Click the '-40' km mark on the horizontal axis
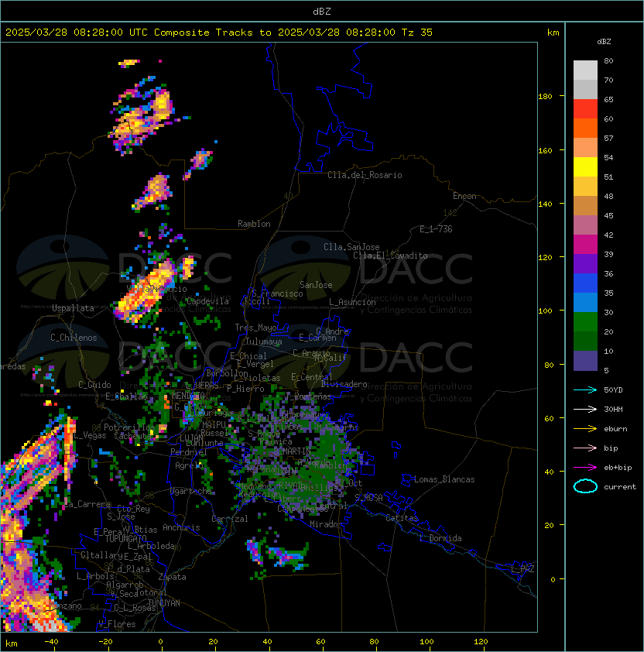The height and width of the screenshot is (652, 644). click(51, 642)
